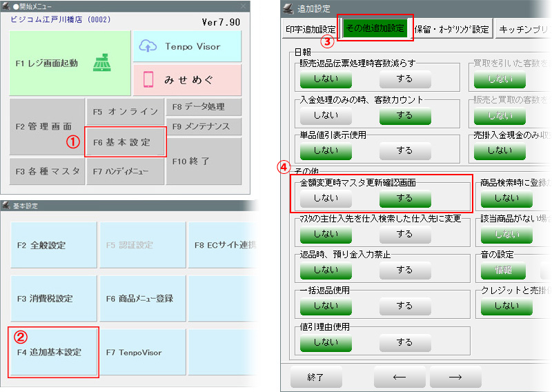Viewport: 552px width, 392px height.
Task: Open F4 追加基本設定 tile
Action: coord(53,352)
